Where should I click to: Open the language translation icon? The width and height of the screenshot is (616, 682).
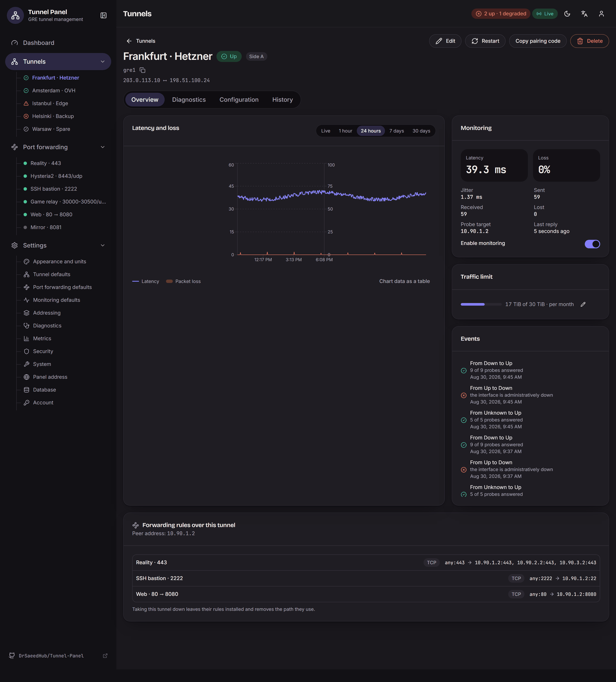tap(584, 13)
